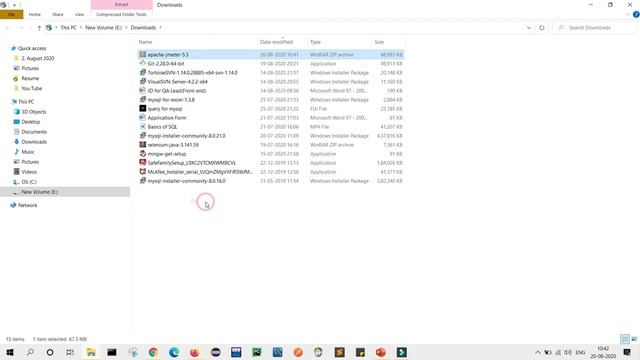Show hidden system tray icons
Viewport: 640px width, 360px height.
pos(538,352)
